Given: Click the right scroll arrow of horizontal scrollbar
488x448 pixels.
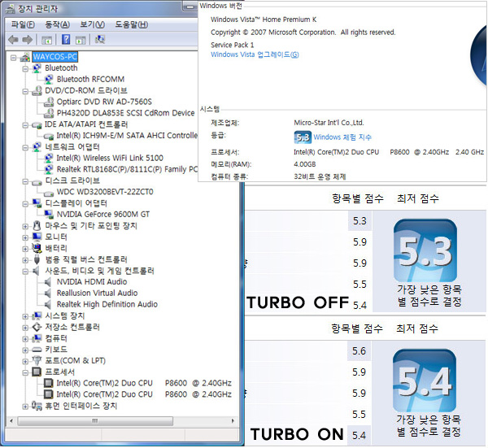Looking at the screenshot, I should point(233,421).
